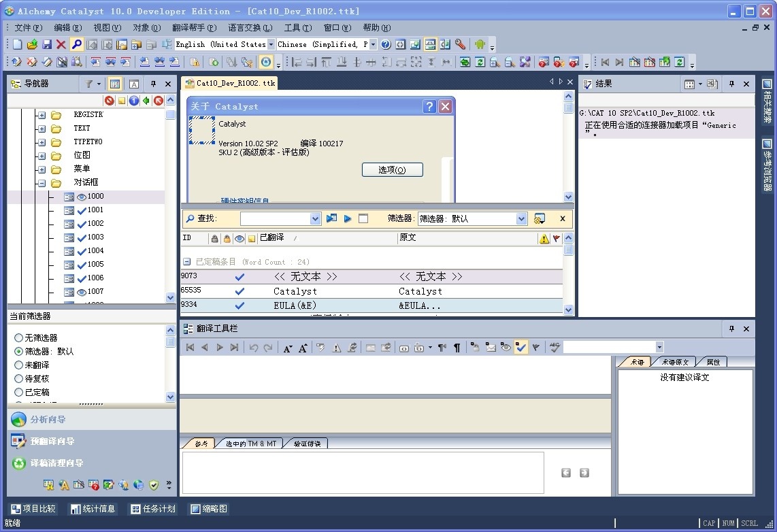
Task: Select the 无筛选器 radio button
Action: tap(19, 338)
